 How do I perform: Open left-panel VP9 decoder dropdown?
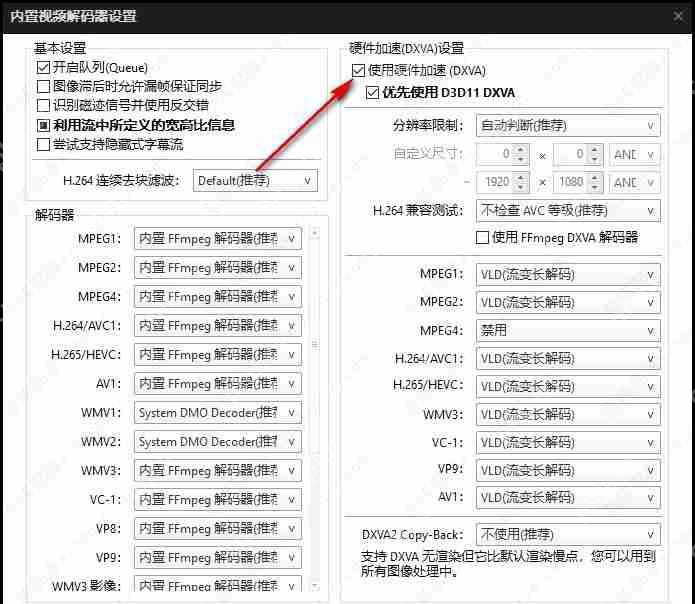click(x=218, y=557)
